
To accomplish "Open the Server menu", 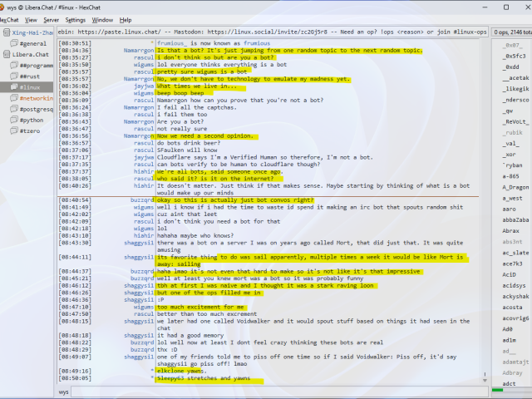I will (51, 19).
